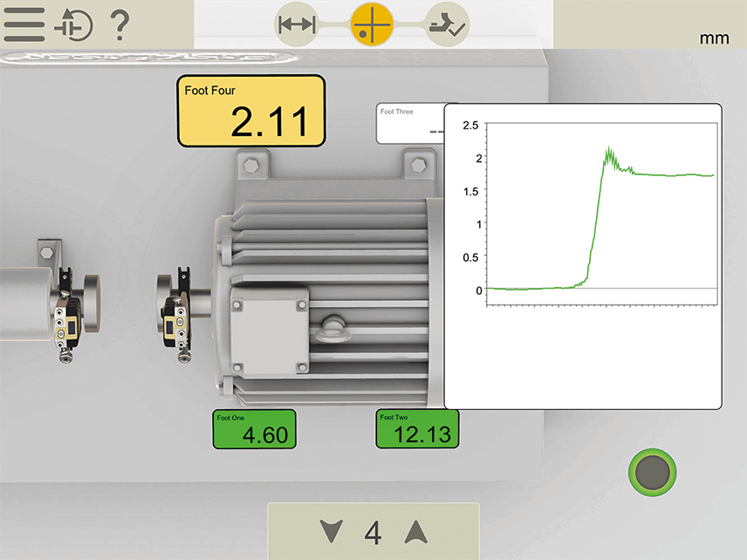Select the Foot Two reading 12.13
The width and height of the screenshot is (747, 560).
417,428
